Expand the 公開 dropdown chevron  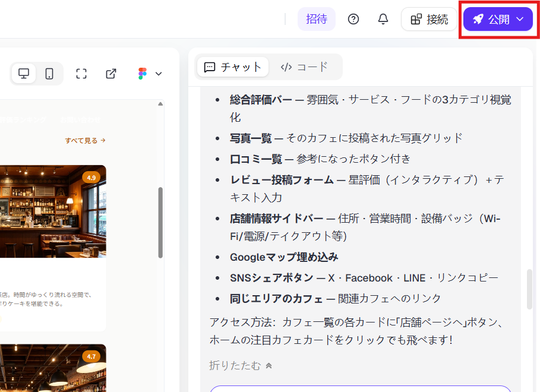[520, 19]
